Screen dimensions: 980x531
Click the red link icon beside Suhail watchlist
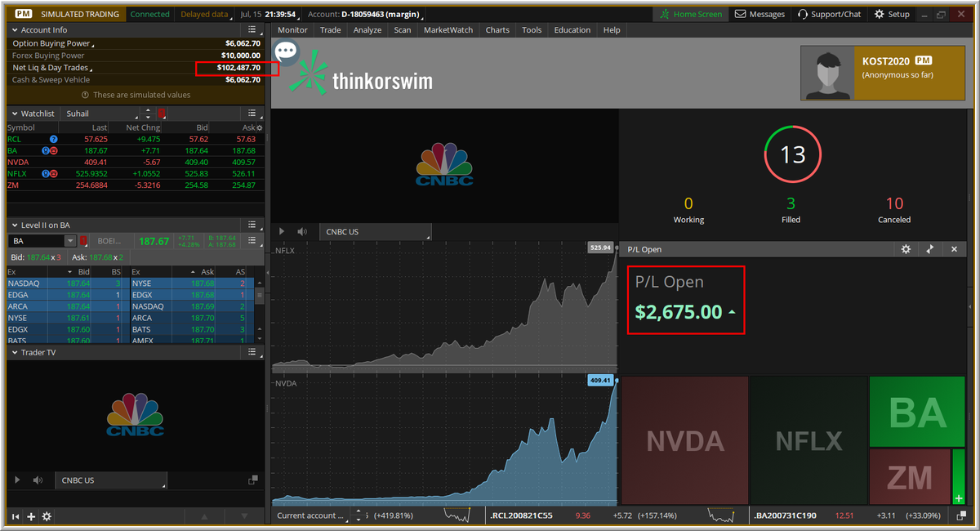coord(162,114)
